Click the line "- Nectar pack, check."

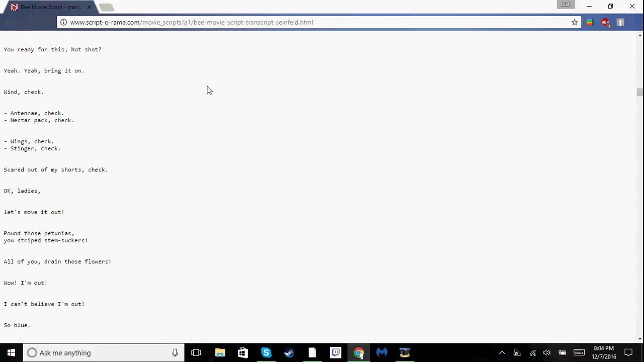(x=39, y=120)
